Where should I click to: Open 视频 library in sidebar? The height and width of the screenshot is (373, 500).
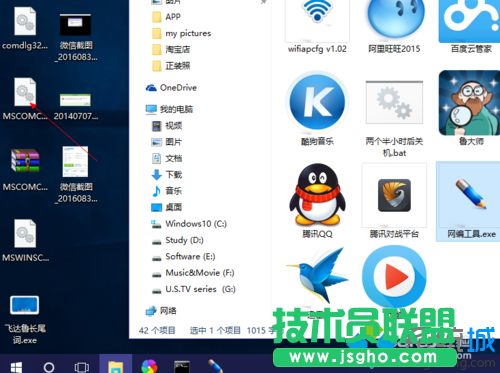point(167,126)
